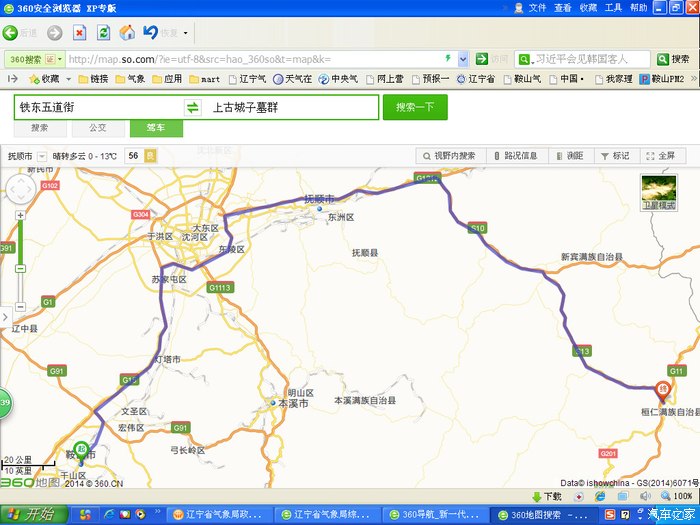Open the 收藏 menu in title bar
The image size is (700, 525).
click(x=588, y=8)
